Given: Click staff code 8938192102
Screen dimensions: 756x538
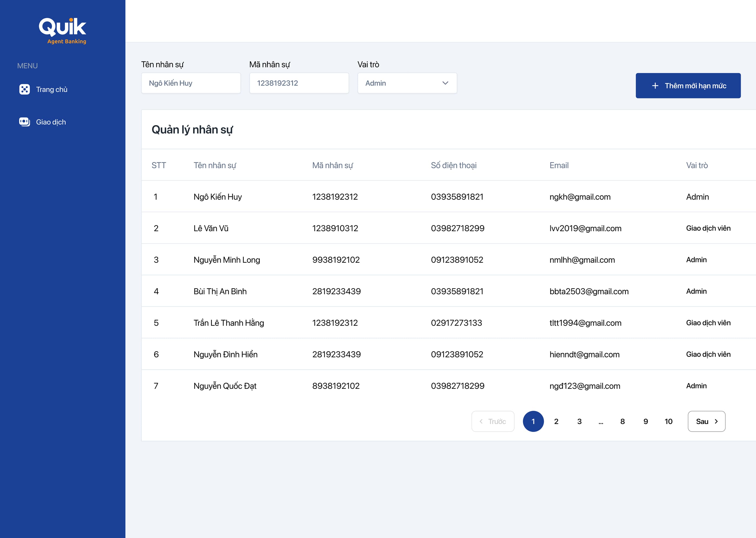Looking at the screenshot, I should tap(336, 386).
